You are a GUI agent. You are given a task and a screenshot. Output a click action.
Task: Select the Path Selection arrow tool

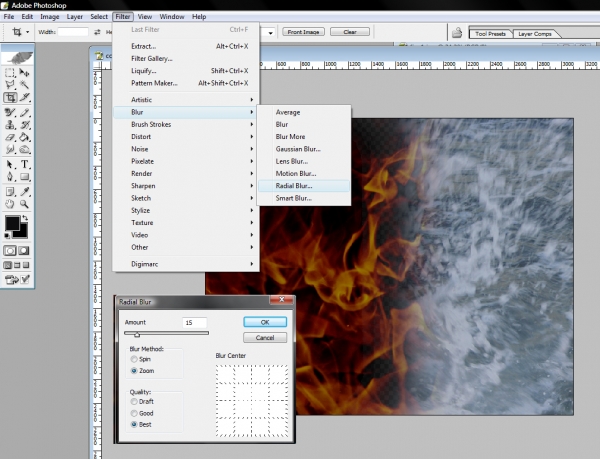pos(10,164)
